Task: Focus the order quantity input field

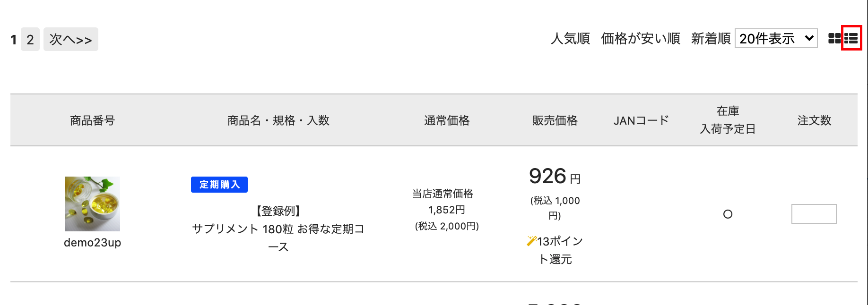Action: click(x=814, y=214)
